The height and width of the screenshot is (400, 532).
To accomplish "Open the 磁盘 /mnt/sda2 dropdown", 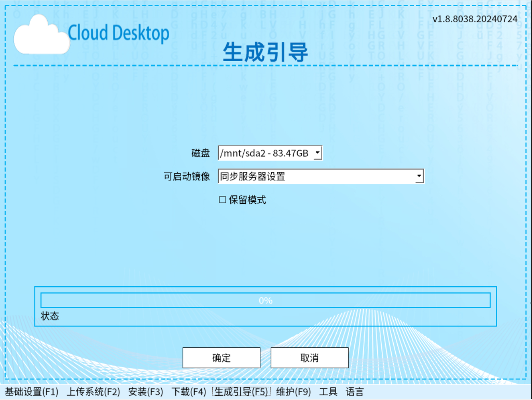I will (270, 153).
